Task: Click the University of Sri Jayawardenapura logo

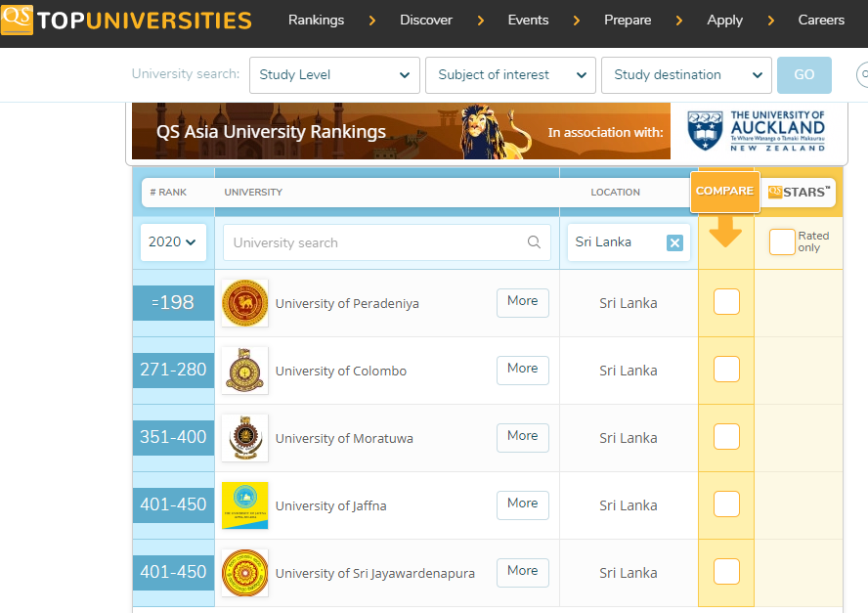Action: point(244,573)
